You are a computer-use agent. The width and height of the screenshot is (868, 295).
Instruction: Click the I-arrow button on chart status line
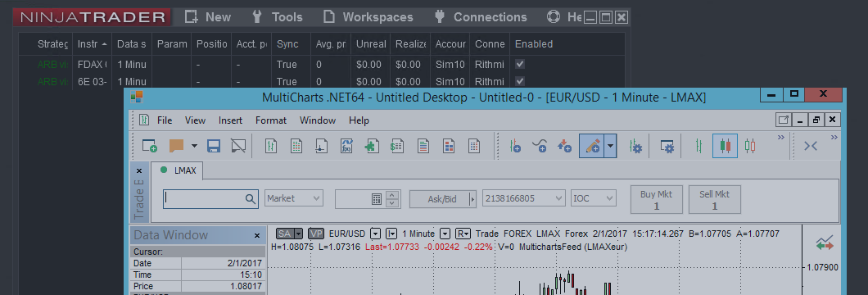[391, 234]
